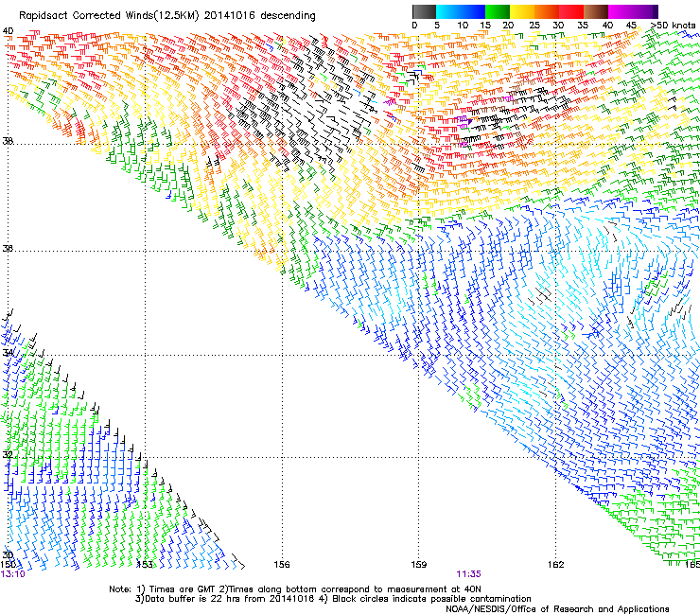Click the "159" longitude axis label
This screenshot has height=615, width=700.
click(418, 565)
